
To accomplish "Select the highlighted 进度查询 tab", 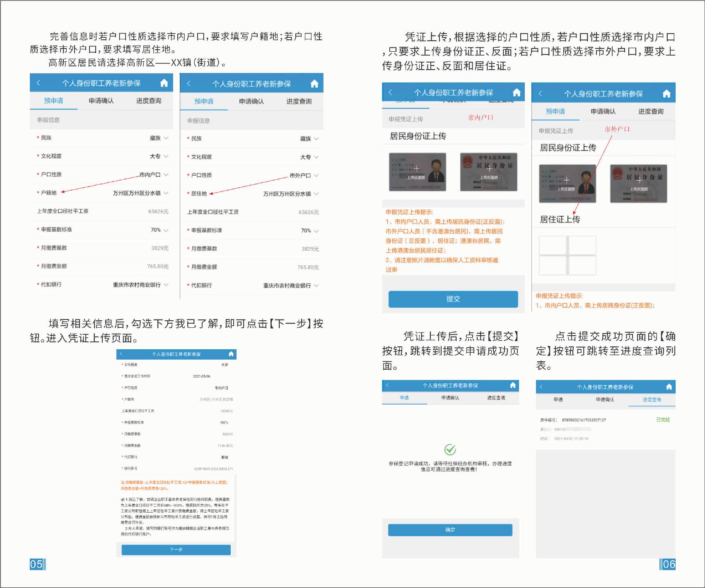I will coord(652,399).
